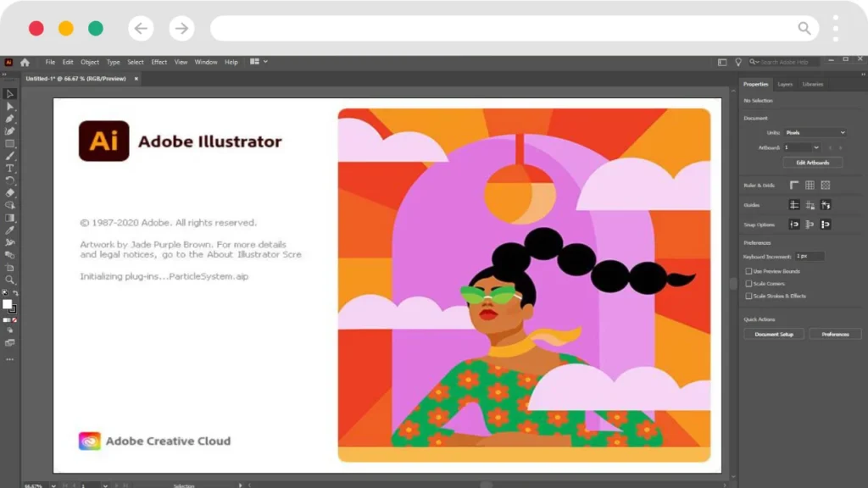Click the white fill color swatch

(7, 304)
